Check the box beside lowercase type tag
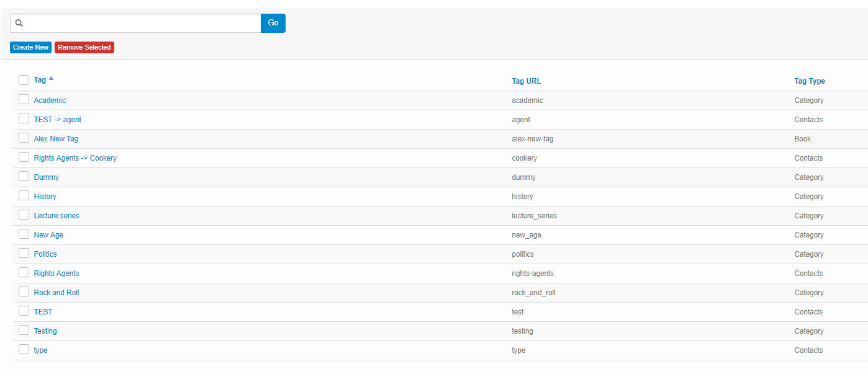Image resolution: width=868 pixels, height=387 pixels. (x=24, y=349)
